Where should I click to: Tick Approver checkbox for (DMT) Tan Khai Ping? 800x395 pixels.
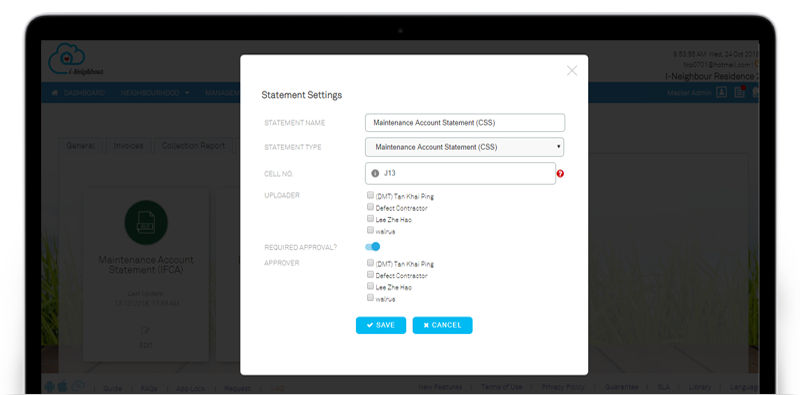370,263
